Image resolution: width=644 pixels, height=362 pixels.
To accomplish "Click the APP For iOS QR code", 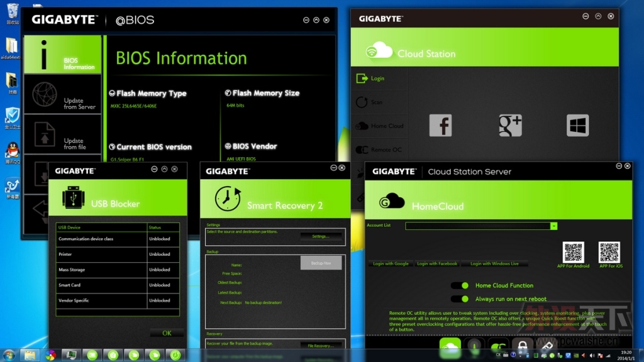I will (x=609, y=253).
